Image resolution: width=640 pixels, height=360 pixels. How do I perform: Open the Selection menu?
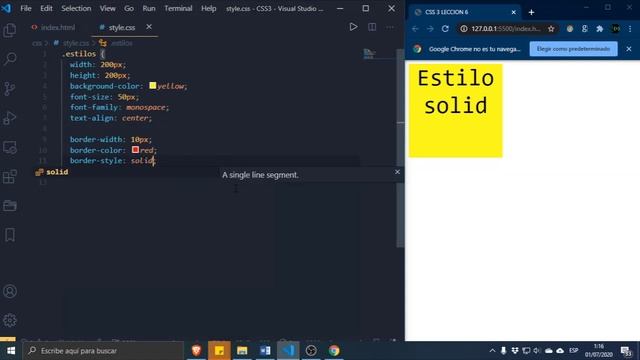click(76, 8)
